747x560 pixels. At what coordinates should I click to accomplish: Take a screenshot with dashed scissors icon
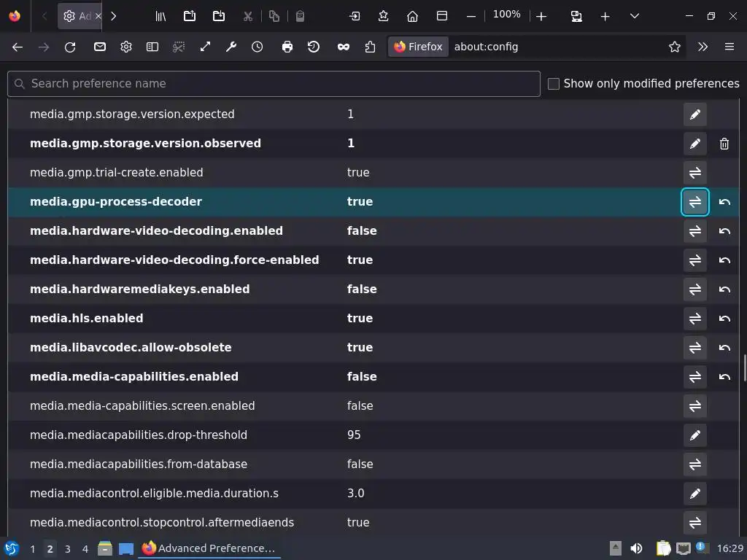(x=179, y=47)
